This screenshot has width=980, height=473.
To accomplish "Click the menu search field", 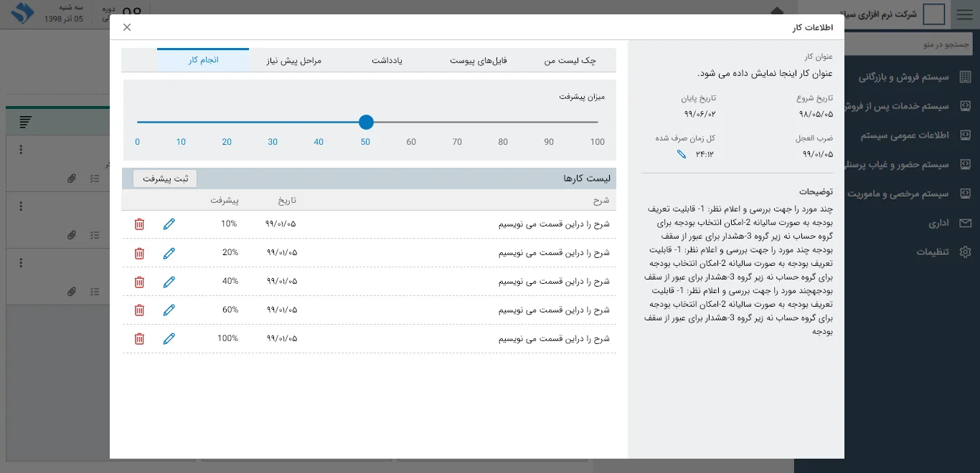I will tap(911, 44).
